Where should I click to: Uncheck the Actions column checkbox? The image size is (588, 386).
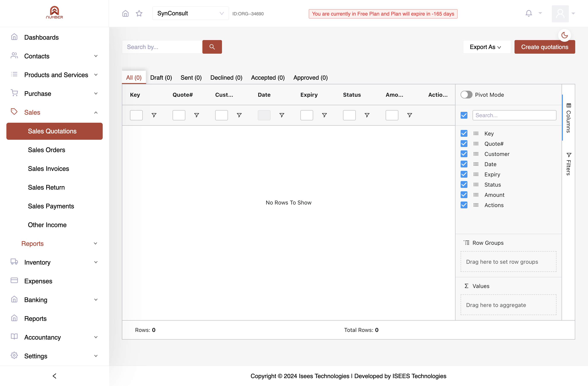(464, 205)
